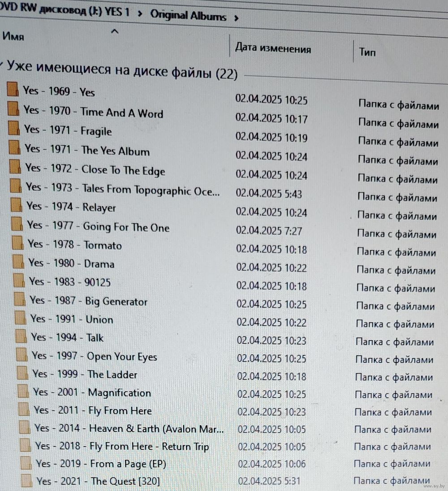Select the name 'Yes - 1969 - Yes'
The image size is (448, 491).
[x=59, y=91]
